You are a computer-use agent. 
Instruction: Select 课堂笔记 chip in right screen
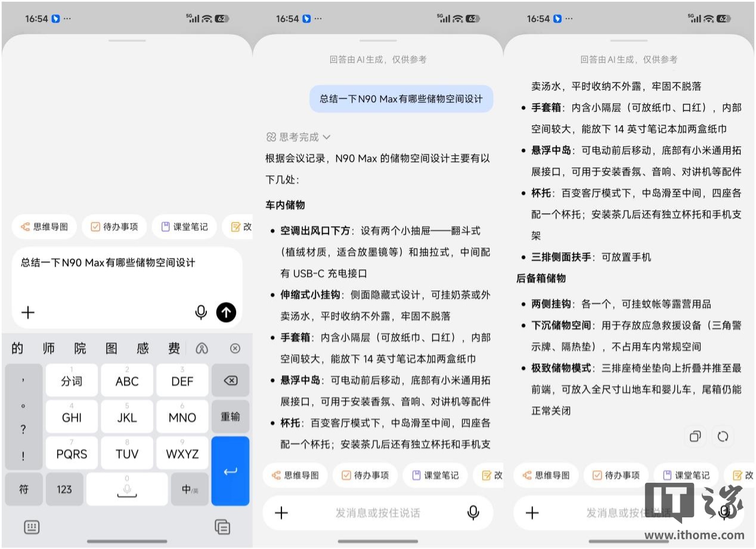point(686,475)
